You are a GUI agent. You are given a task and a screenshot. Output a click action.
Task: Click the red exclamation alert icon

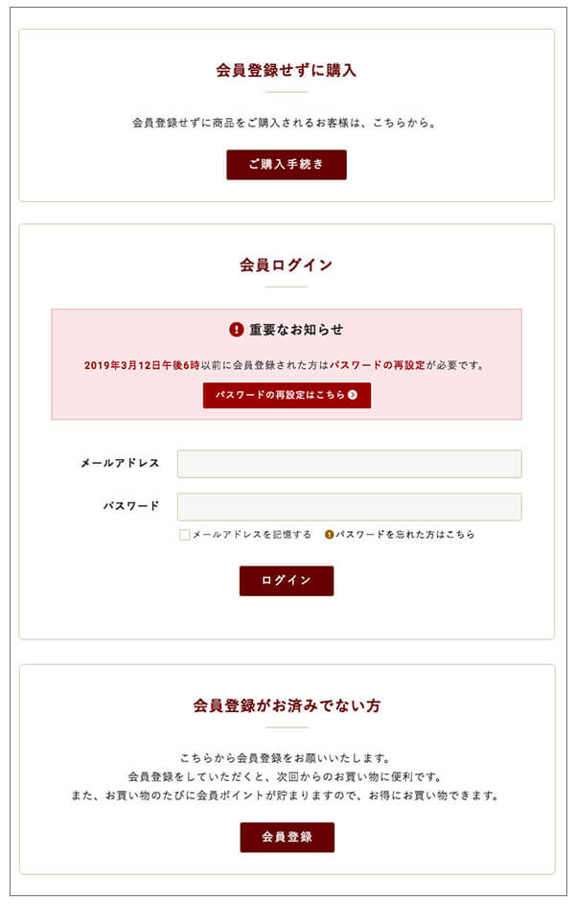(x=237, y=330)
